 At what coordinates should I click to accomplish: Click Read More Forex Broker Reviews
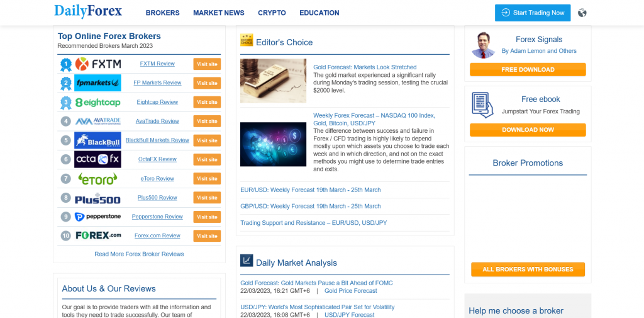139,254
